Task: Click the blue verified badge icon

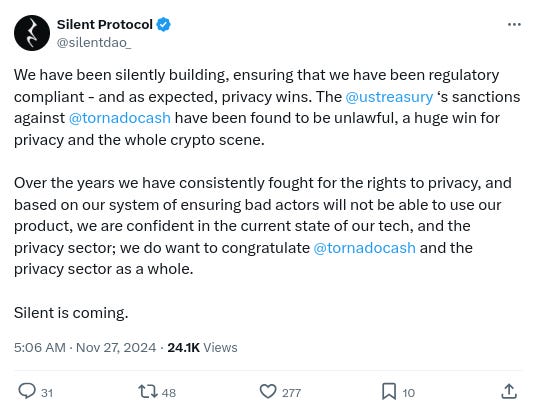Action: point(163,25)
